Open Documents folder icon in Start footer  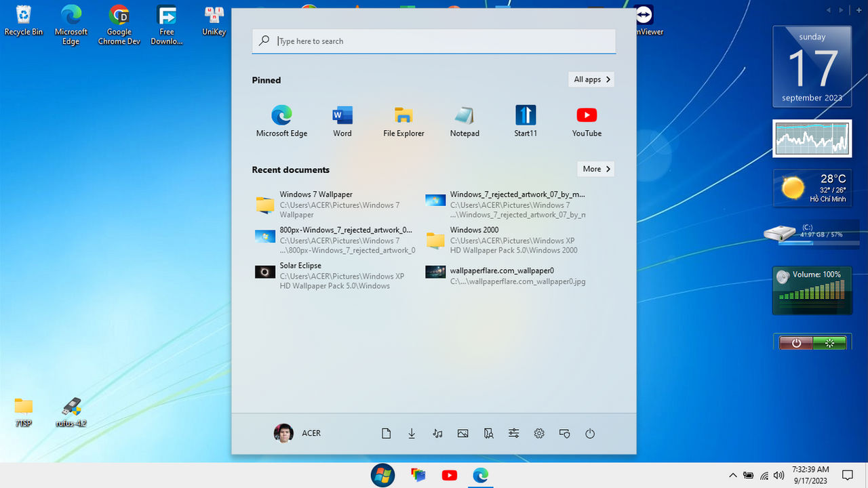coord(386,434)
